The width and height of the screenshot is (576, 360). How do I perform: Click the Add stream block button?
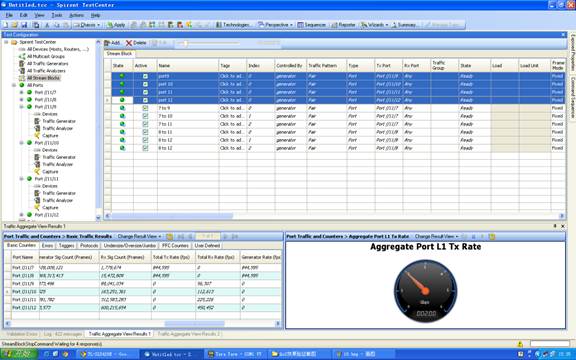point(112,43)
